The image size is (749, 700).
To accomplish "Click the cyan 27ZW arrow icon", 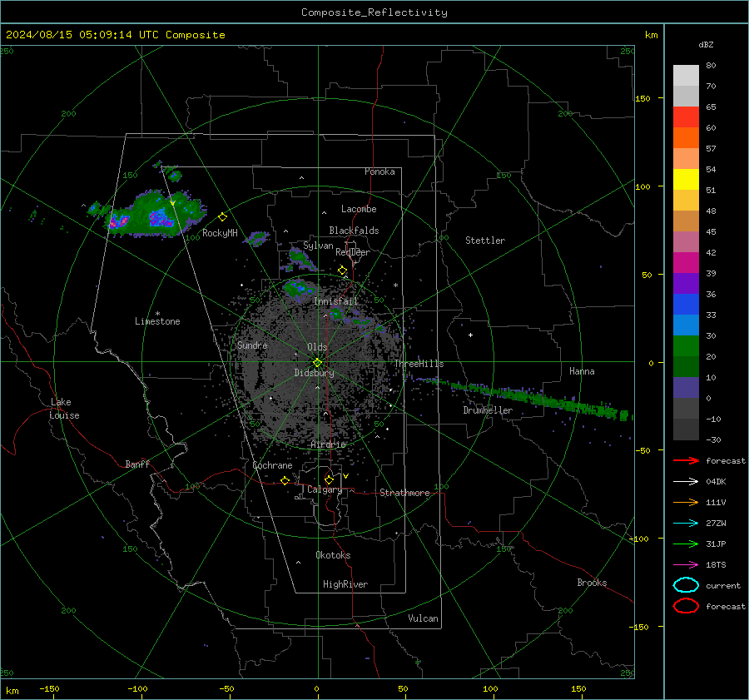I will (686, 524).
